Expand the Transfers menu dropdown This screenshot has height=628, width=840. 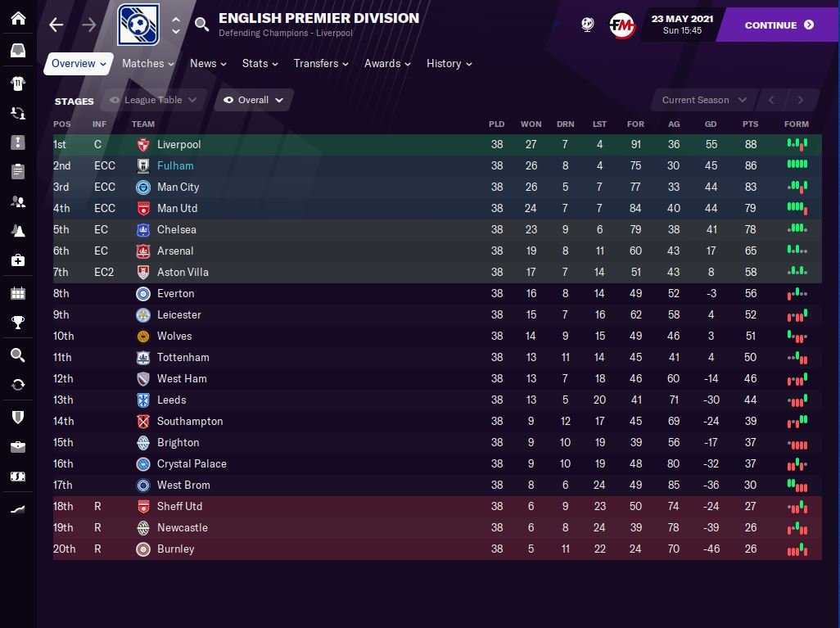click(x=321, y=64)
